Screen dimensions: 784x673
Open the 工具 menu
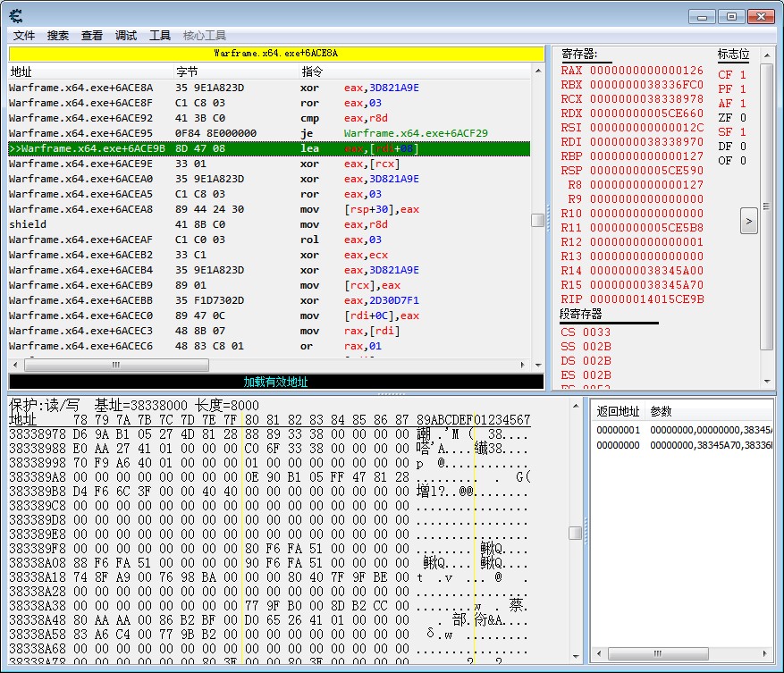[160, 35]
